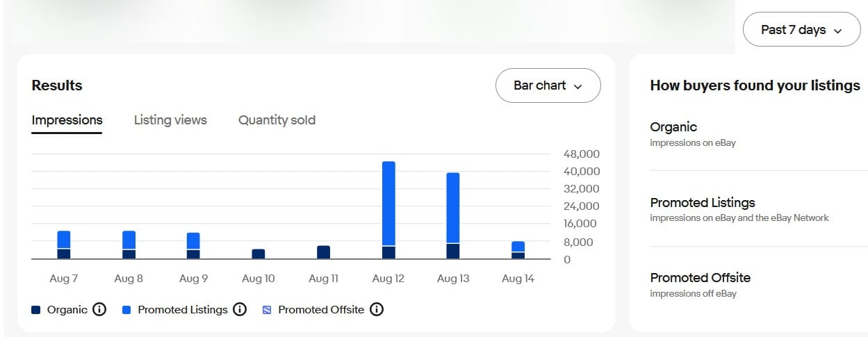868x337 pixels.
Task: Click info icon next to Organic legend
Action: (99, 309)
